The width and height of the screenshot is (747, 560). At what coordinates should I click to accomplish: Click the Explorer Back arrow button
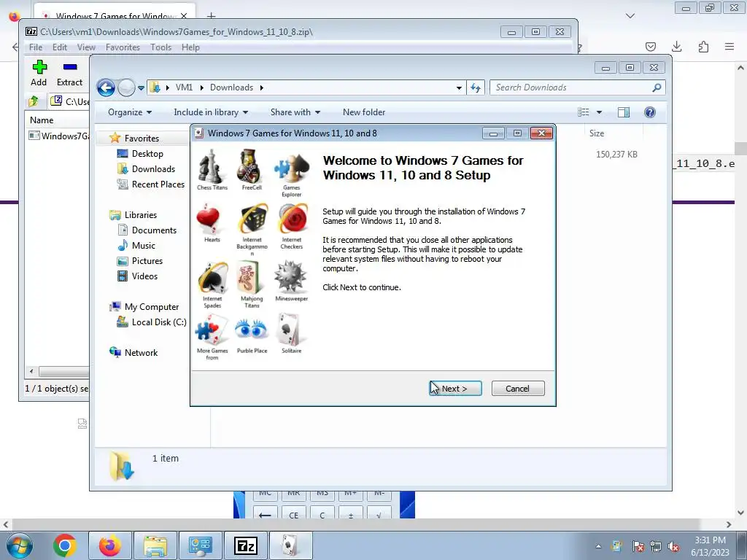pyautogui.click(x=106, y=87)
